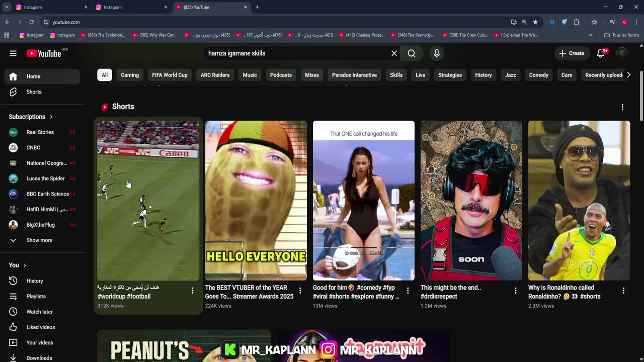The width and height of the screenshot is (644, 362).
Task: Open options for BEST VTUBER short
Action: click(300, 291)
